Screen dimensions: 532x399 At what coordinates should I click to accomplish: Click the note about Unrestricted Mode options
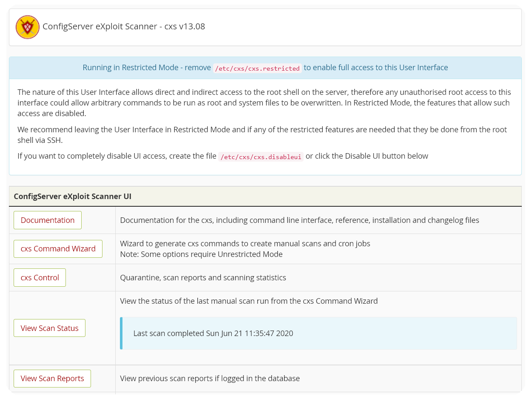pyautogui.click(x=201, y=254)
